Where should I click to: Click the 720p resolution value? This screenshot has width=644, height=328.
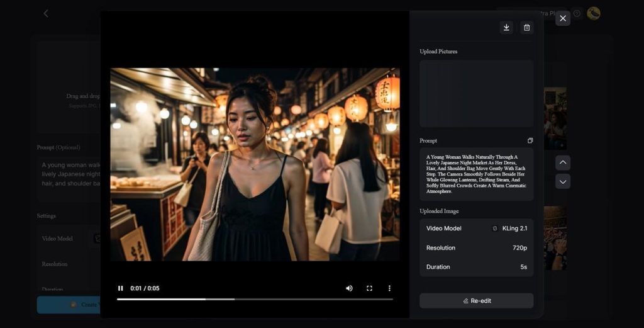coord(519,248)
